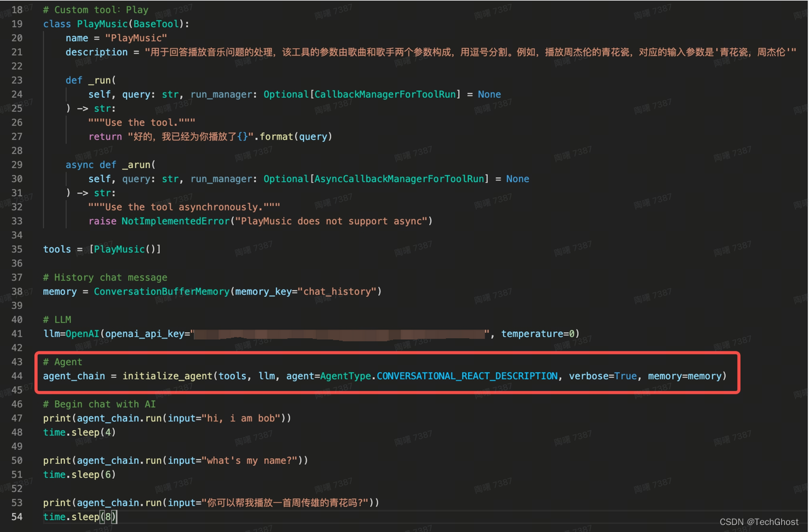Click the 'tools' variable on line 35
Image resolution: width=809 pixels, height=532 pixels.
tap(57, 249)
